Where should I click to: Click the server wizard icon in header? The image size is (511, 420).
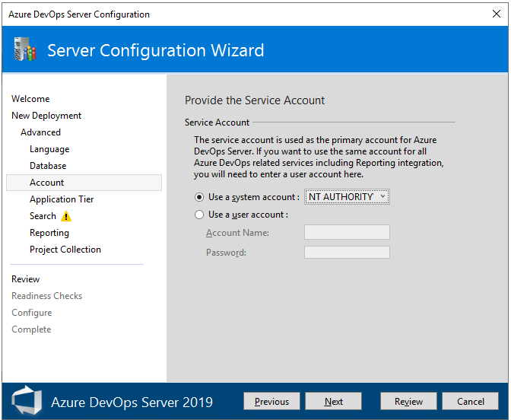[24, 50]
